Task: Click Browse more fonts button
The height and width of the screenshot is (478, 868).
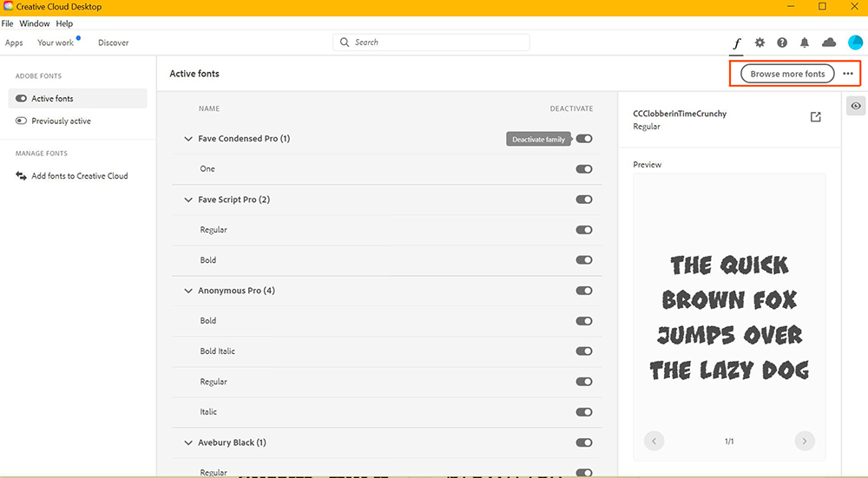Action: tap(787, 74)
